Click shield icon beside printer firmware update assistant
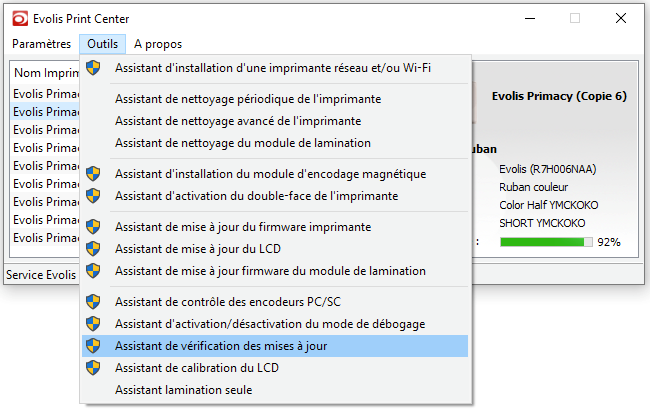 [x=93, y=227]
